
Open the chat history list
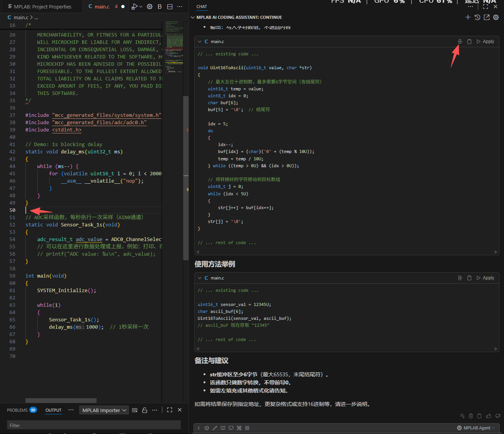477,17
